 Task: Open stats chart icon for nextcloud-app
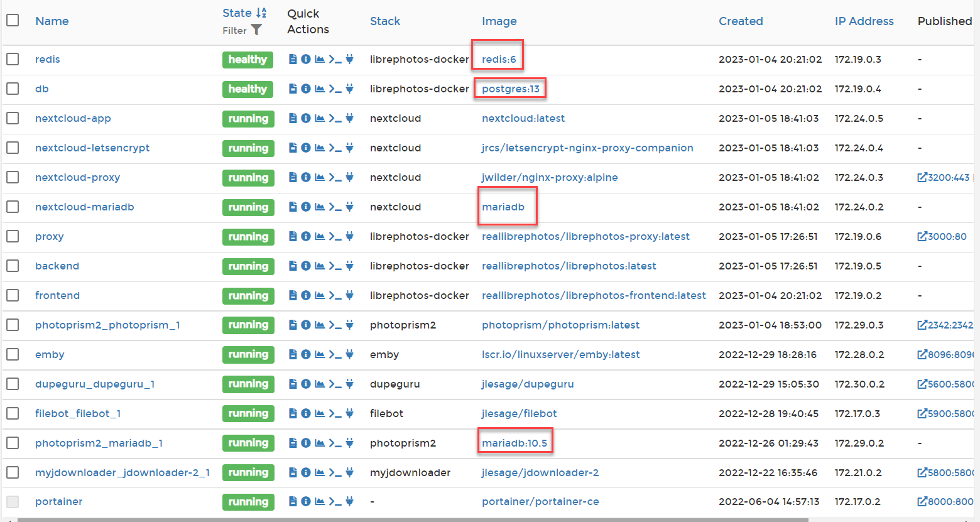coord(320,118)
